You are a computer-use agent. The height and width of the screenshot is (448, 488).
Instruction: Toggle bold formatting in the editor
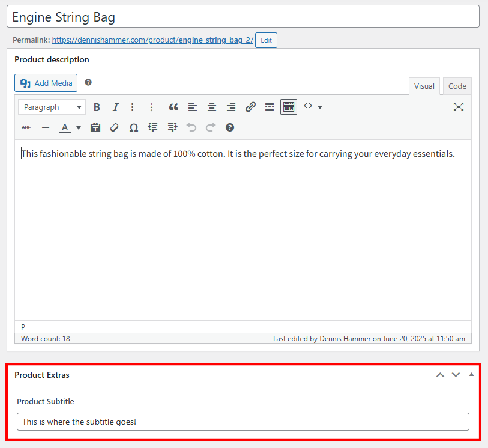97,106
